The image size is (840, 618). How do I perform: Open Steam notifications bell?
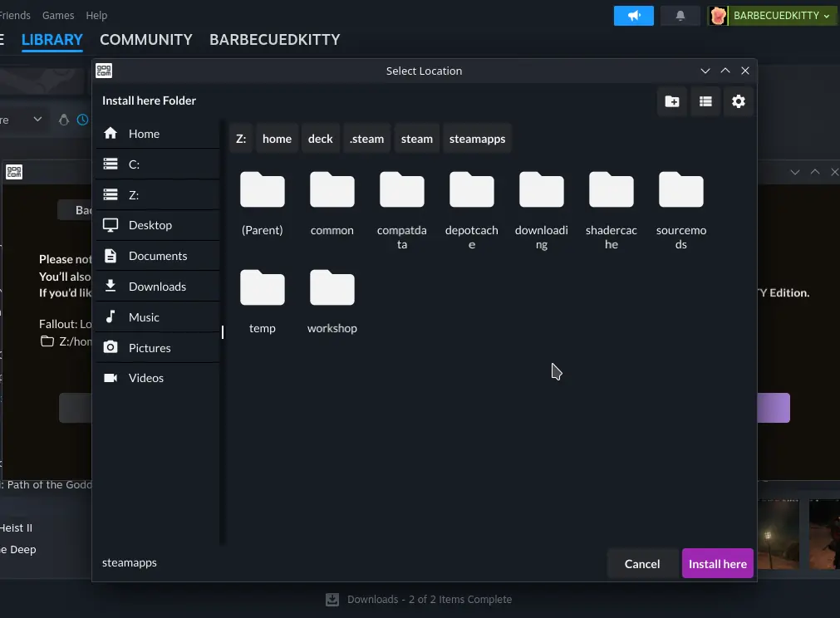click(x=680, y=16)
